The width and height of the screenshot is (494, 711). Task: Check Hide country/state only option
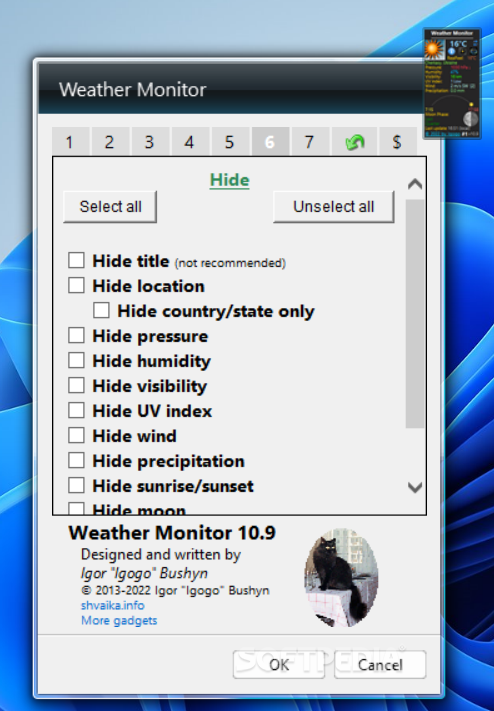102,311
